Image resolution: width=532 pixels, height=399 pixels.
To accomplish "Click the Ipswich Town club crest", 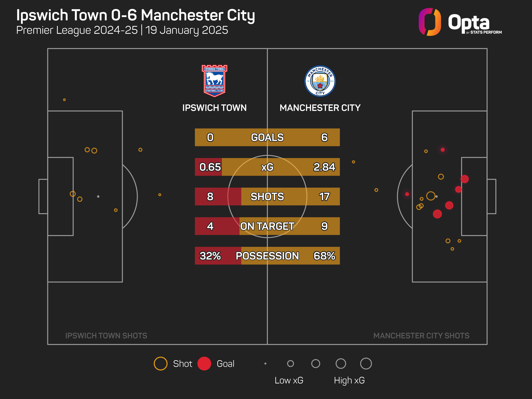I will (214, 81).
